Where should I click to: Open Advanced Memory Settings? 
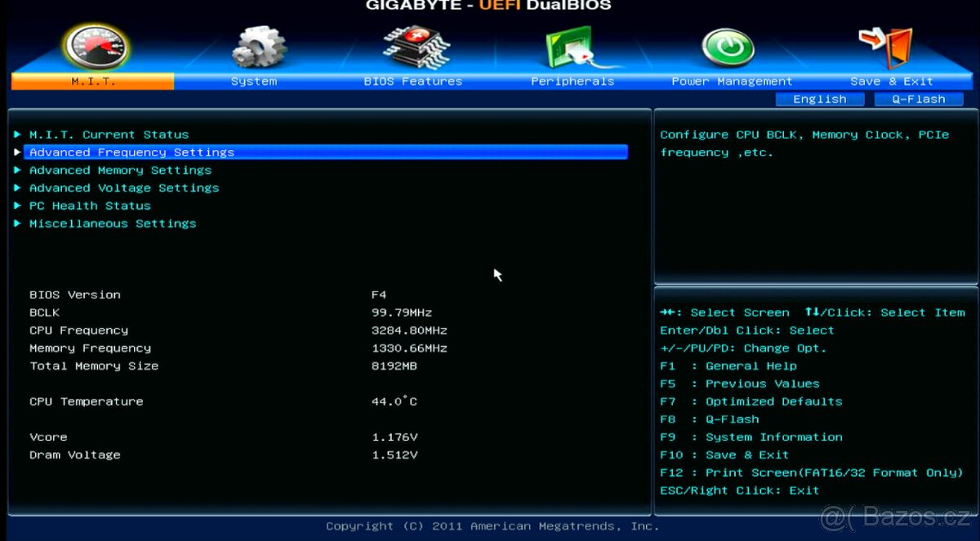click(x=120, y=170)
